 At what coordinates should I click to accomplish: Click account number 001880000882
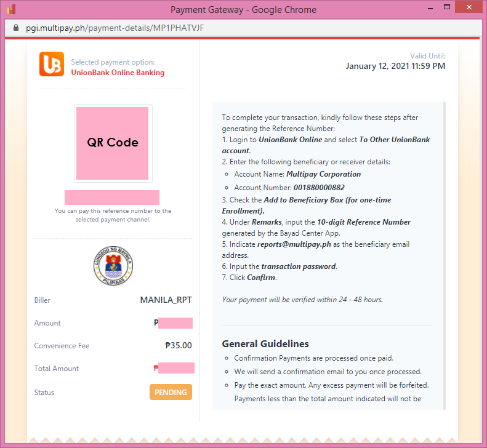[x=319, y=188]
